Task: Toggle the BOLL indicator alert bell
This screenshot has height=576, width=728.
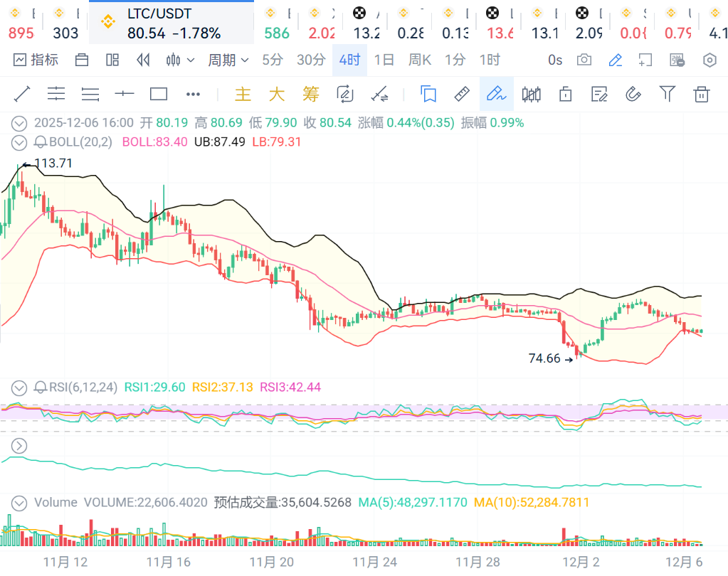Action: (41, 142)
